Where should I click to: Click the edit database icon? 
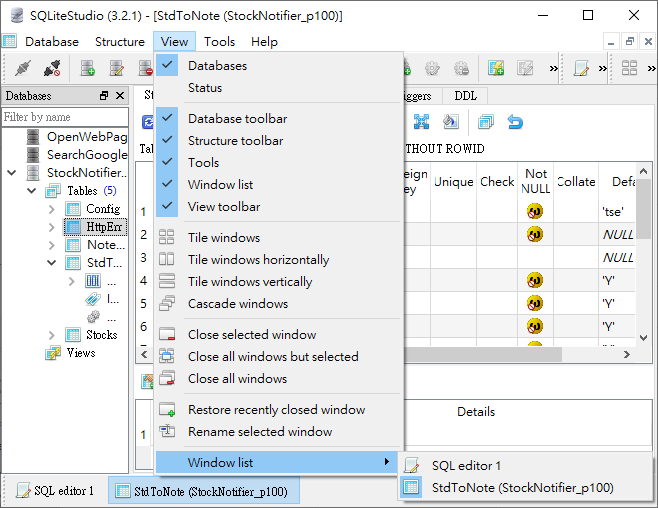[x=116, y=68]
